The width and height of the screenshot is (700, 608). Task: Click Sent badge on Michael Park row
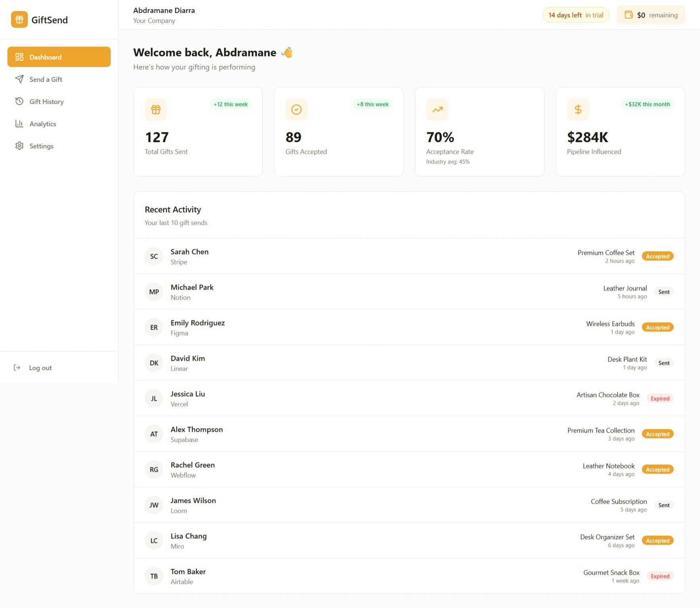point(664,292)
